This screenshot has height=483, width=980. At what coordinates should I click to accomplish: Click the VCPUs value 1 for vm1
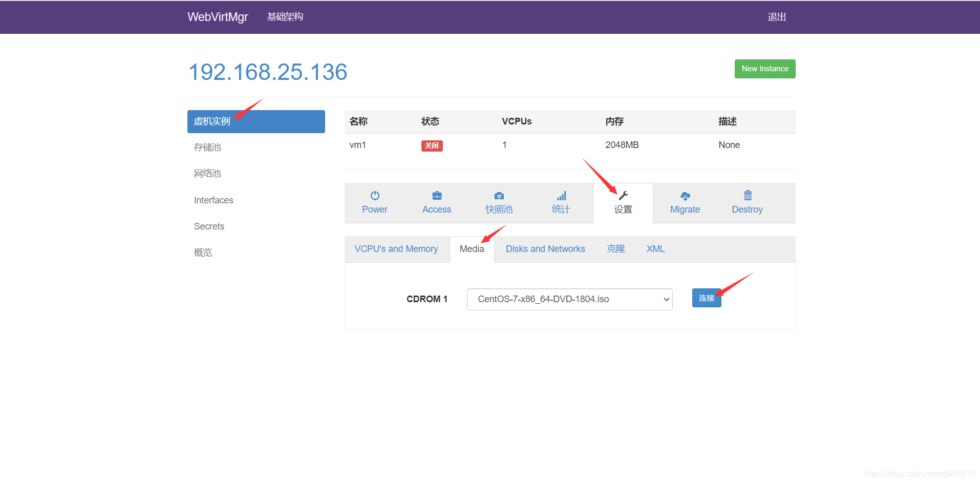504,145
